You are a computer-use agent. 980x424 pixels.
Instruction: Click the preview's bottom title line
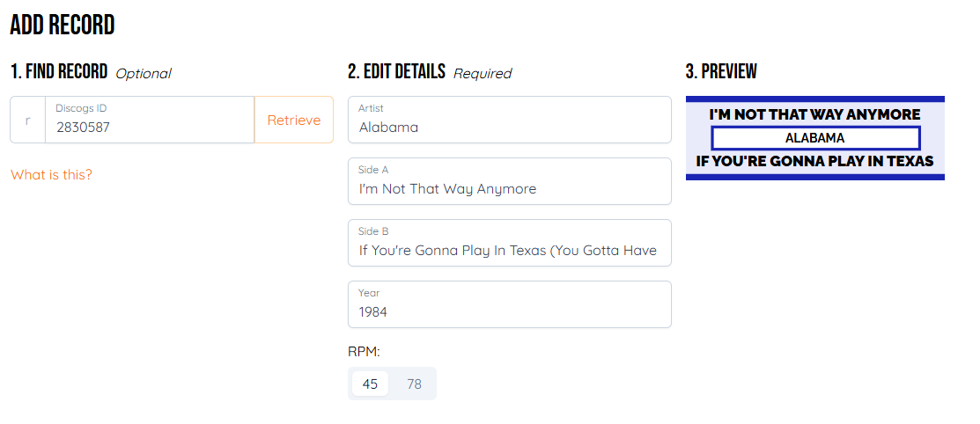[x=814, y=162]
